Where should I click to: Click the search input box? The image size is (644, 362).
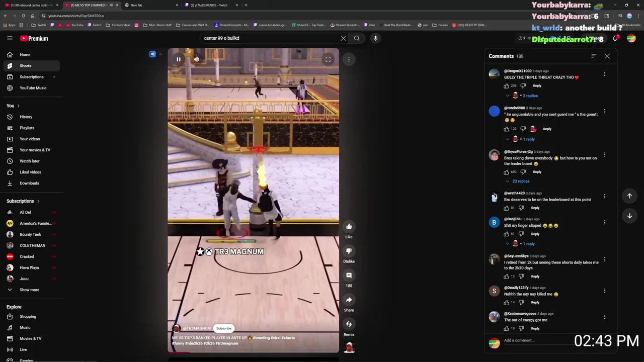[269, 38]
